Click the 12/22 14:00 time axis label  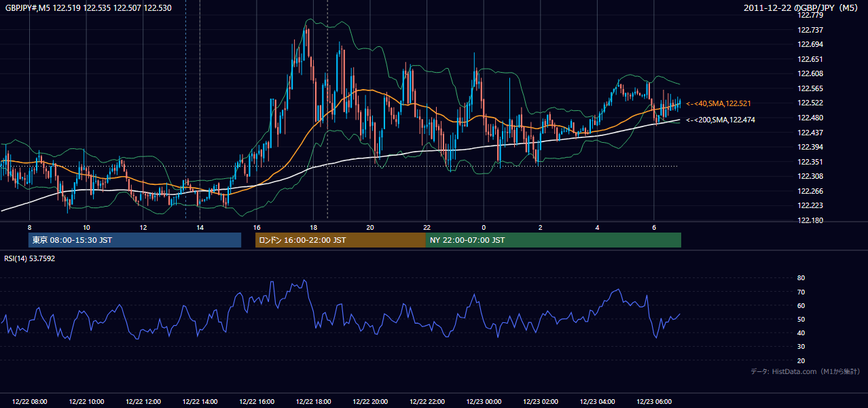pos(200,402)
